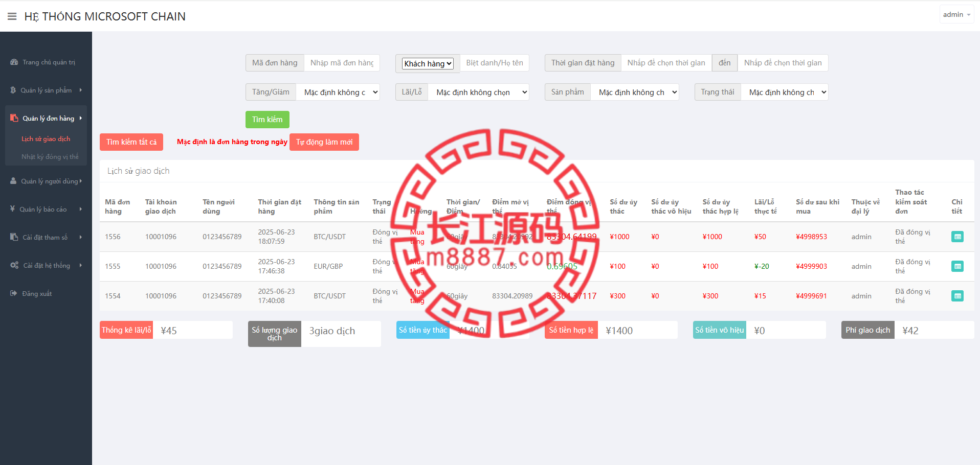Expand the Cài đặt hệ thống submenu arrow

tap(81, 265)
